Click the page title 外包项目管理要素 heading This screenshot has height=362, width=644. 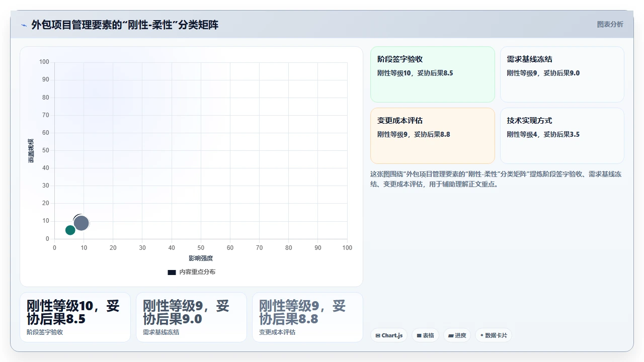(125, 25)
